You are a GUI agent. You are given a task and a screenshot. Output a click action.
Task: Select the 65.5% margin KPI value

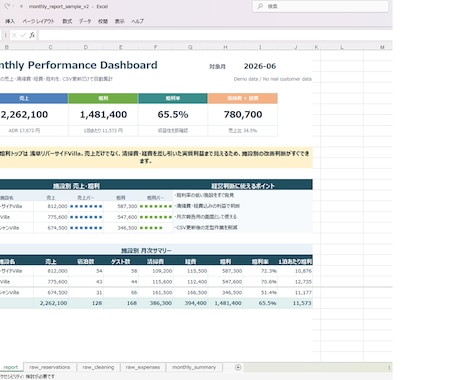coord(173,114)
